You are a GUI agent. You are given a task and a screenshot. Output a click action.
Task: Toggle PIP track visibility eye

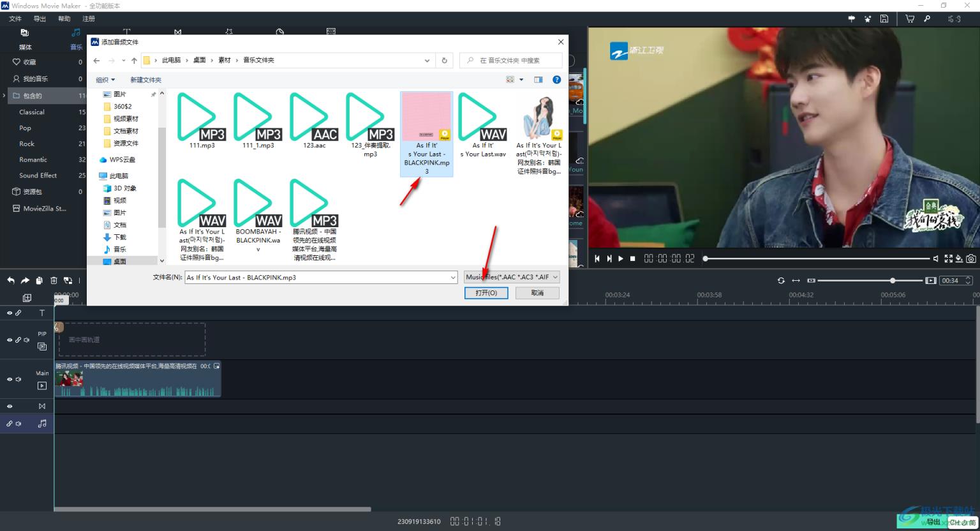[10, 340]
